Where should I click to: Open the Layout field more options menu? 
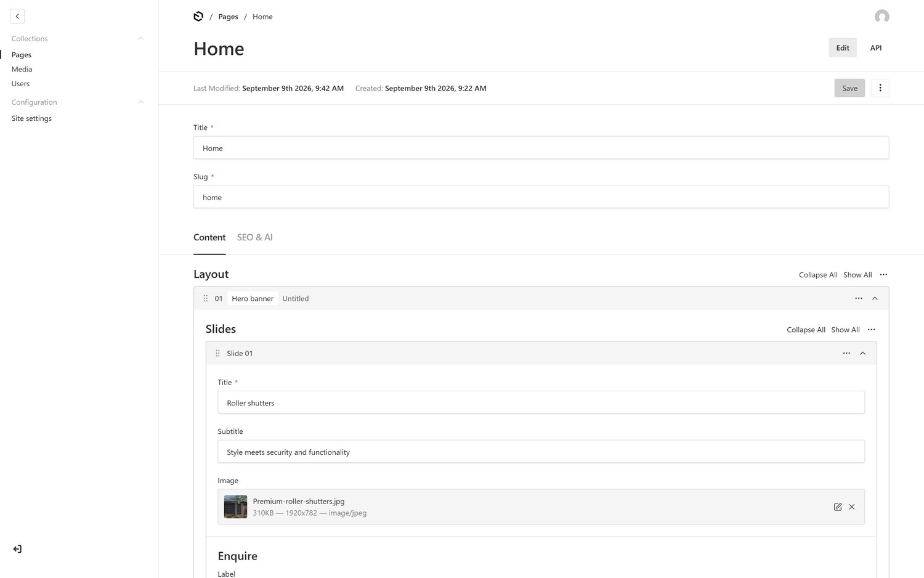pos(883,275)
